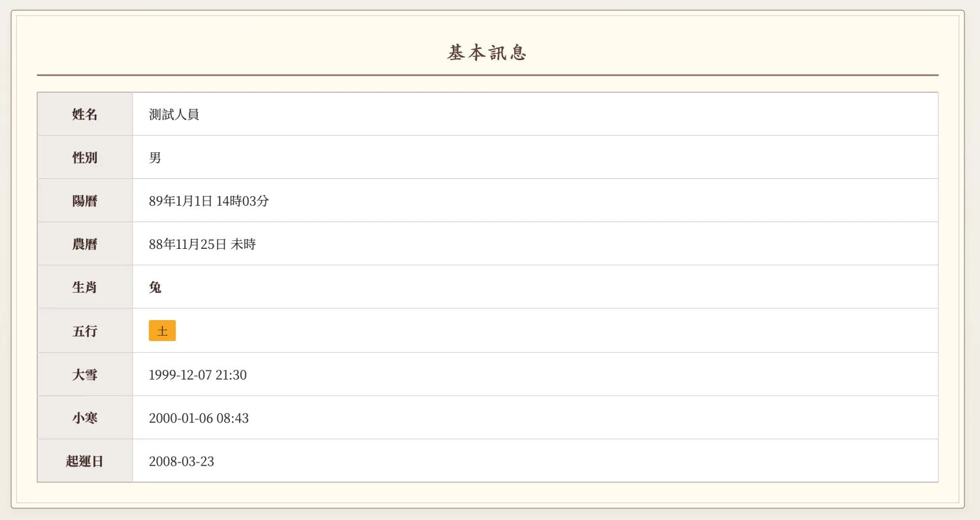This screenshot has height=520, width=980.
Task: Click the zodiac value 兔
Action: [155, 287]
